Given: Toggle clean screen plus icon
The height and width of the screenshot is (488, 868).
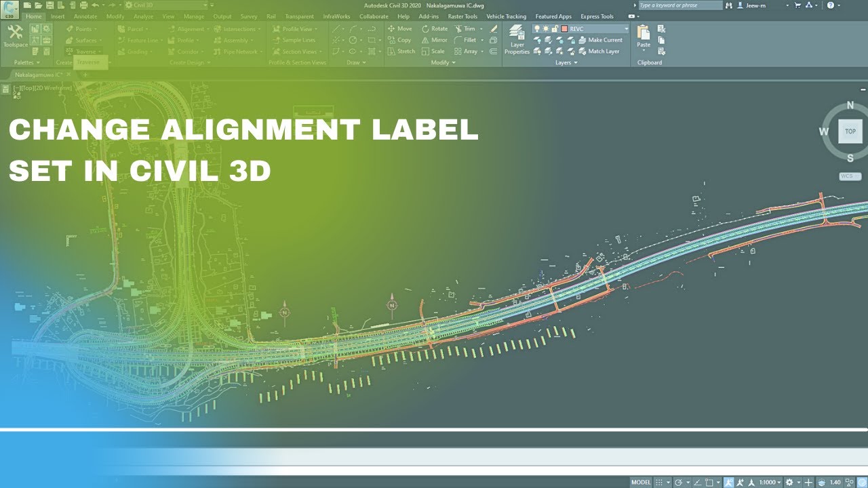Looking at the screenshot, I should coord(808,482).
